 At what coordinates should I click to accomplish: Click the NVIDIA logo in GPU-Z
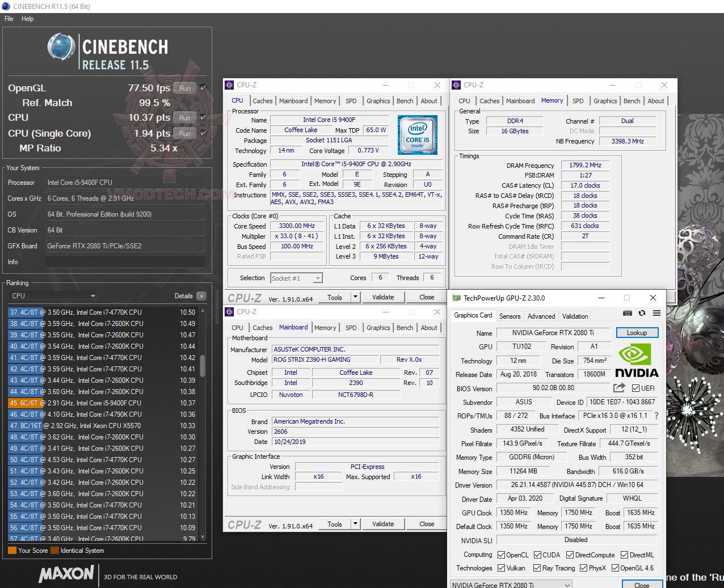(636, 361)
